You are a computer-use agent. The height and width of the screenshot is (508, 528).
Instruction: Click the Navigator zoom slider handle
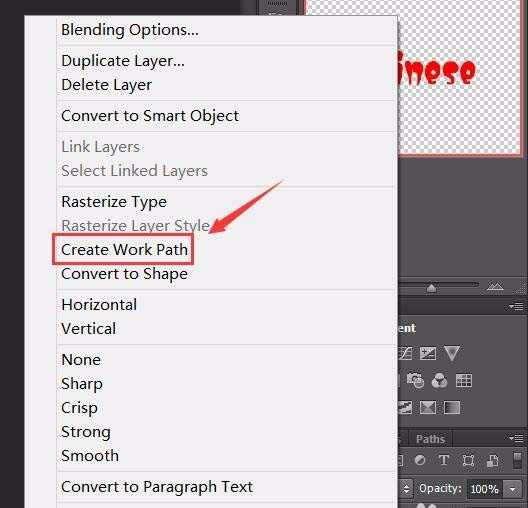tap(431, 288)
